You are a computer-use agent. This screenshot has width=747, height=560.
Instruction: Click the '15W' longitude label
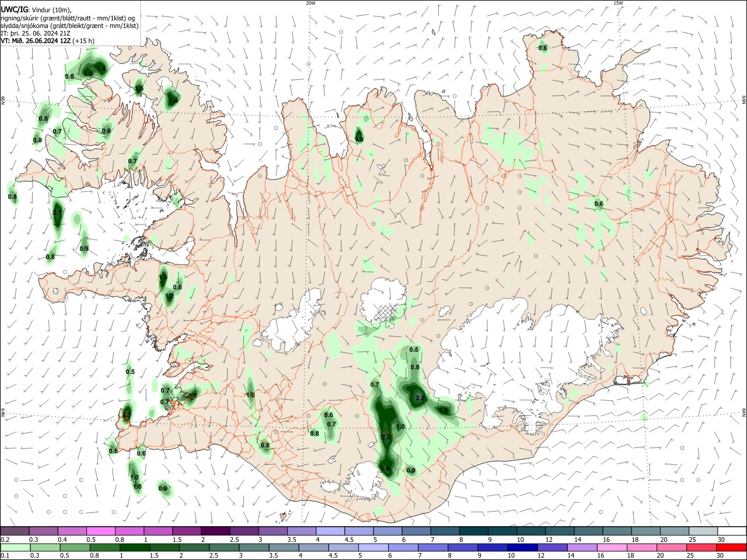(x=618, y=3)
